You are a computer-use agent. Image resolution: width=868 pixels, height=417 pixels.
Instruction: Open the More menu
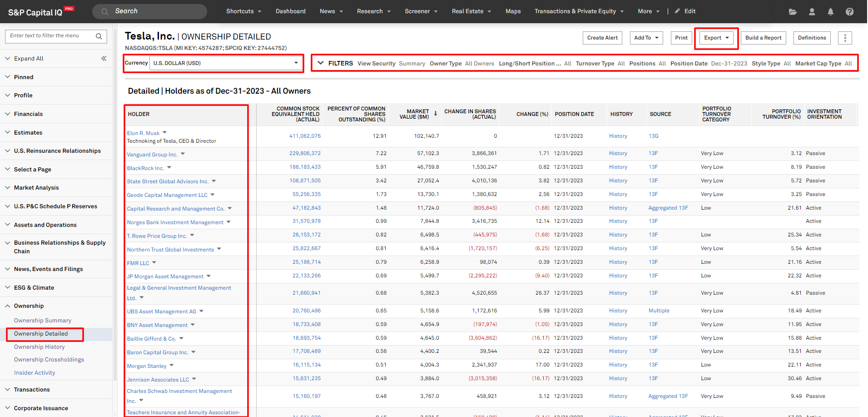coord(649,11)
